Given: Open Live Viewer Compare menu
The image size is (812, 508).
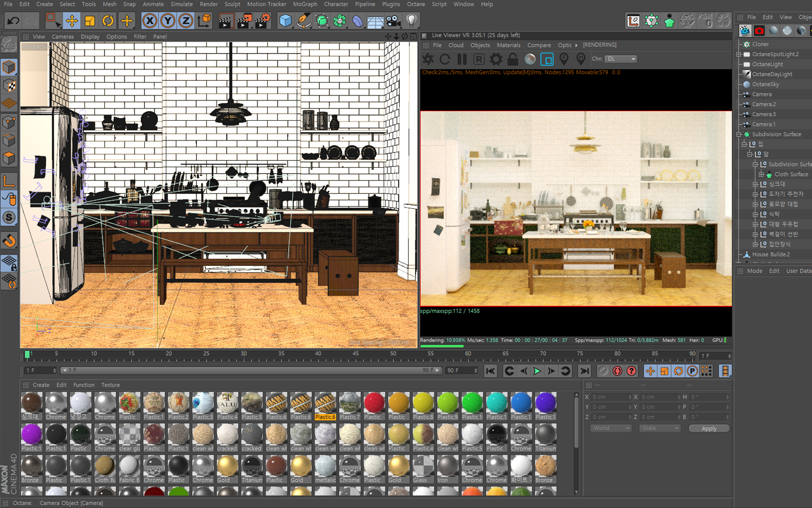Looking at the screenshot, I should tap(539, 45).
